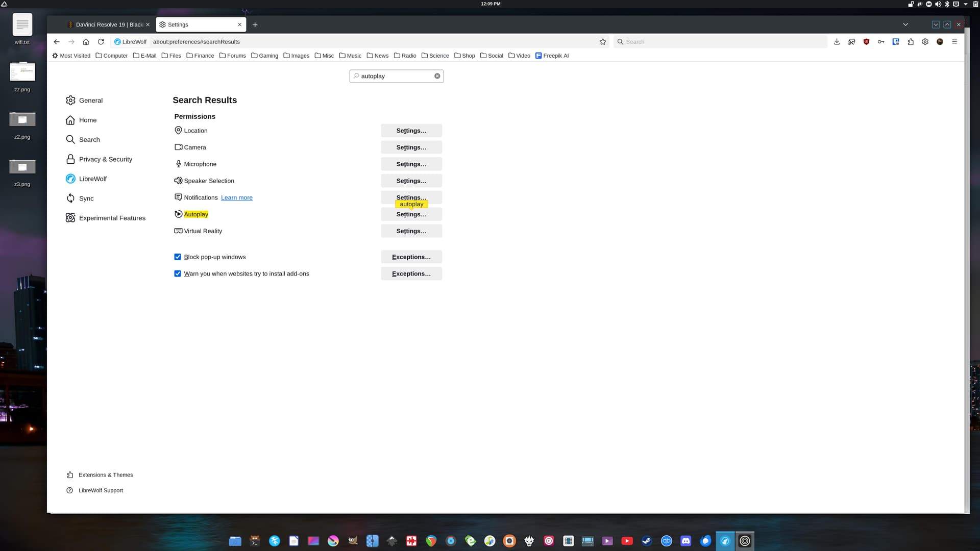Click the key passwords toolbar icon

tap(881, 42)
